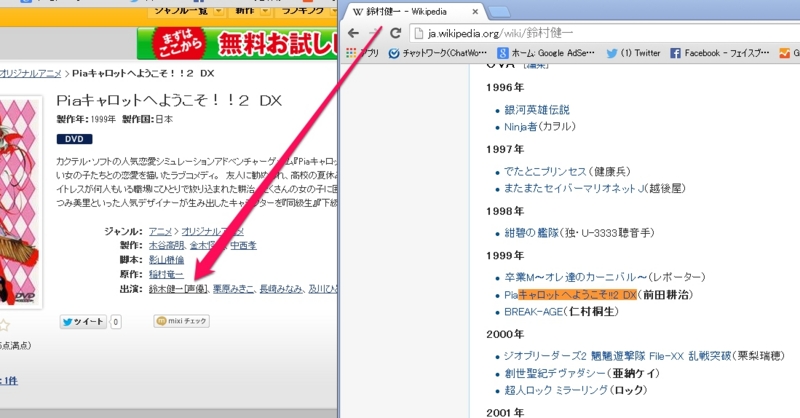This screenshot has height=418, width=800.
Task: Open the Ninja者 Wikipedia link
Action: pyautogui.click(x=520, y=127)
